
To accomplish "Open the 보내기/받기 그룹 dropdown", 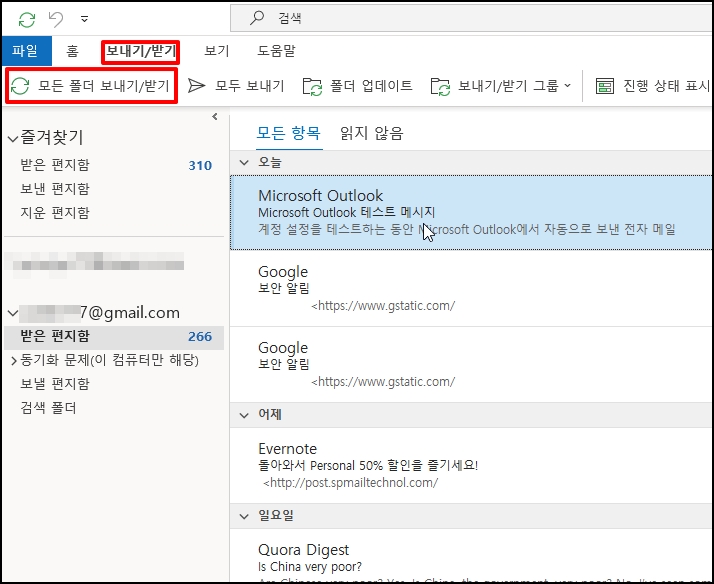I will tap(501, 86).
